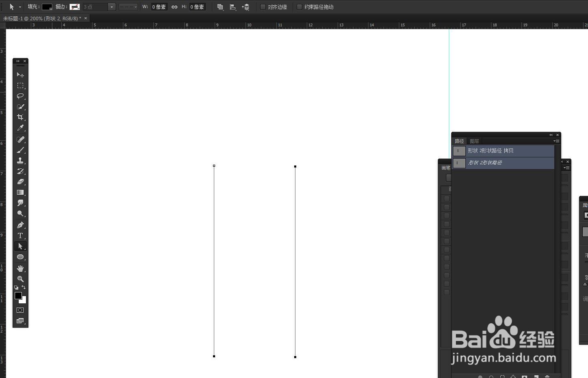Open stroke color swatch in options bar
The image size is (588, 378).
(75, 7)
